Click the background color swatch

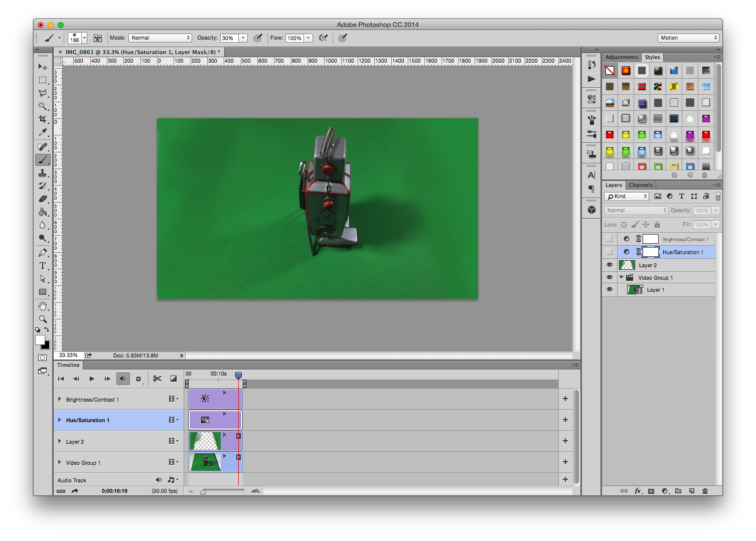[x=47, y=346]
